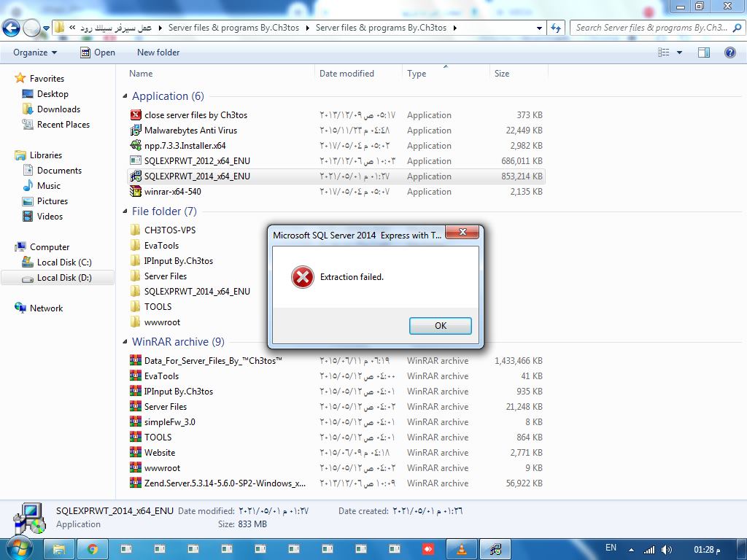Click the Open toolbar button

click(x=98, y=52)
